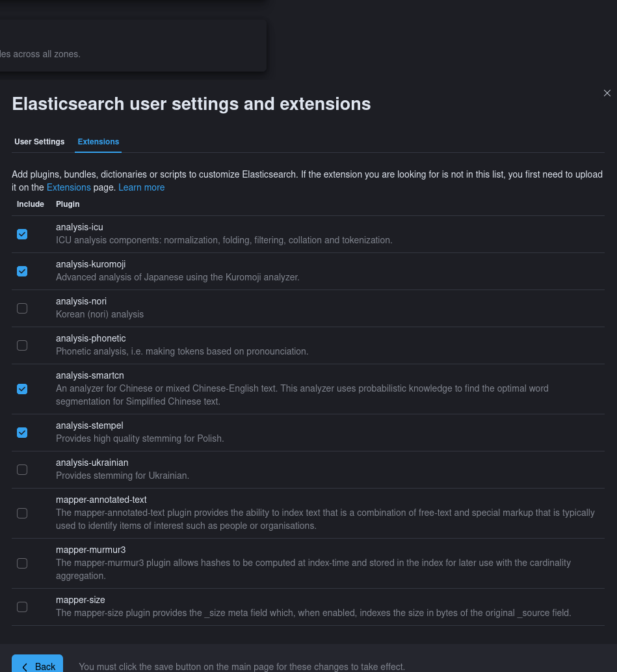Switch to the User Settings tab
The width and height of the screenshot is (617, 672).
(40, 141)
